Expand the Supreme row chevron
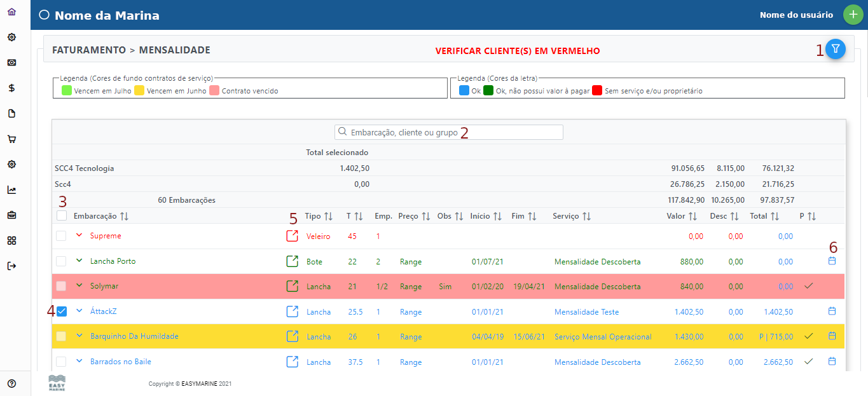The image size is (868, 396). (79, 235)
